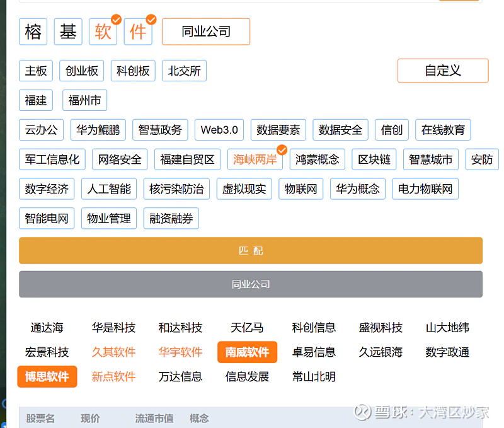
Task: Toggle the 军工信息化 concept tag
Action: [52, 159]
